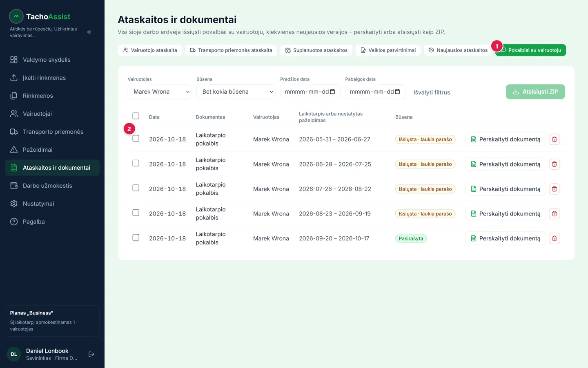Delete the 2026-05-31 – 2026-06-27 document

click(x=554, y=139)
